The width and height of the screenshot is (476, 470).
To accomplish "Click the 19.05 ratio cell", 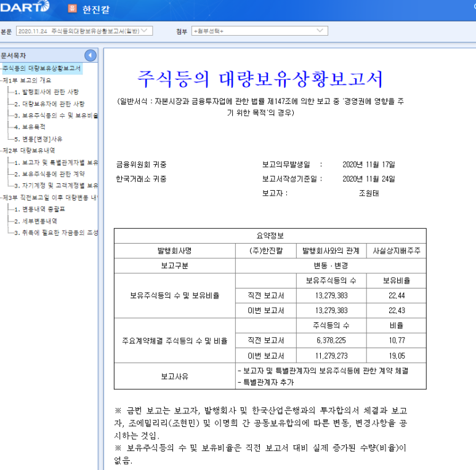I will coord(397,356).
